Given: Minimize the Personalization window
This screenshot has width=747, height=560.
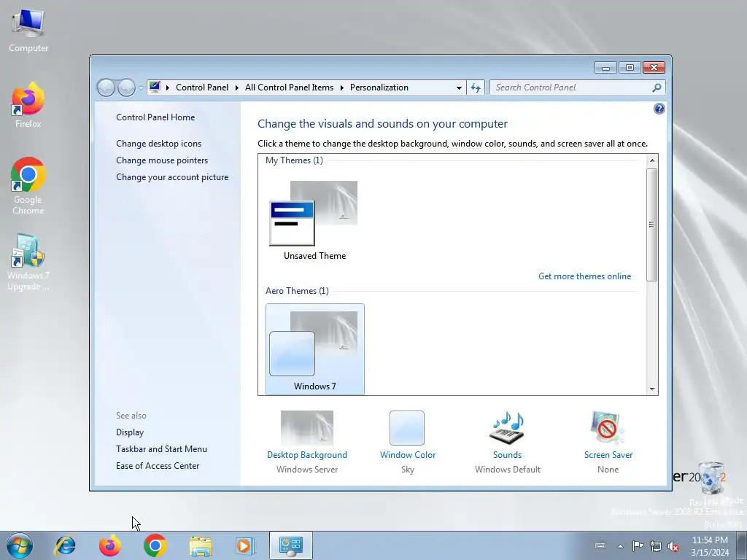Looking at the screenshot, I should 605,68.
